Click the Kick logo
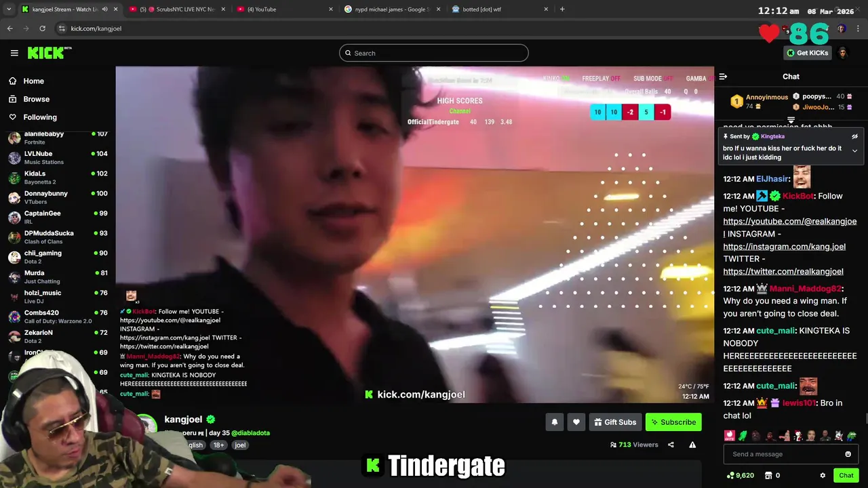This screenshot has height=488, width=868. coord(50,53)
